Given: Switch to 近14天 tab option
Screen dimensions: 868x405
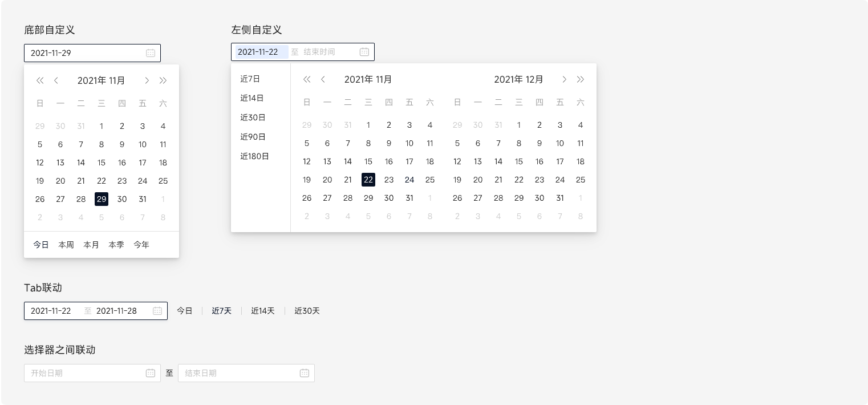Looking at the screenshot, I should (263, 311).
